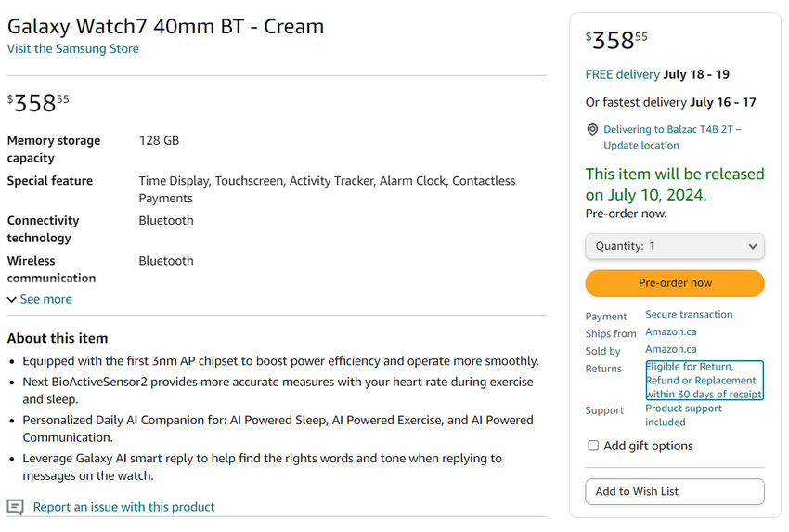Click the Sold by Amazon.ca link

(x=671, y=349)
